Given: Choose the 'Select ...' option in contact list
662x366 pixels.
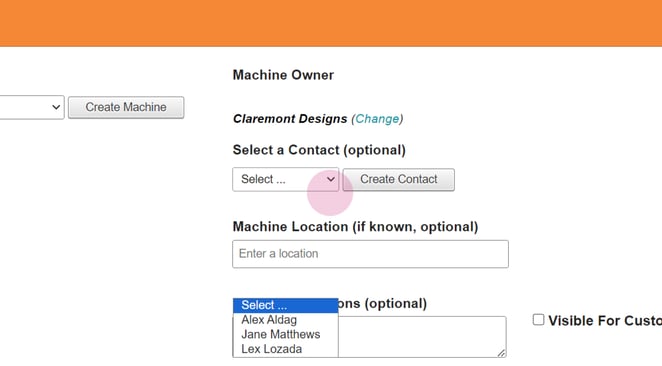Looking at the screenshot, I should click(x=285, y=305).
